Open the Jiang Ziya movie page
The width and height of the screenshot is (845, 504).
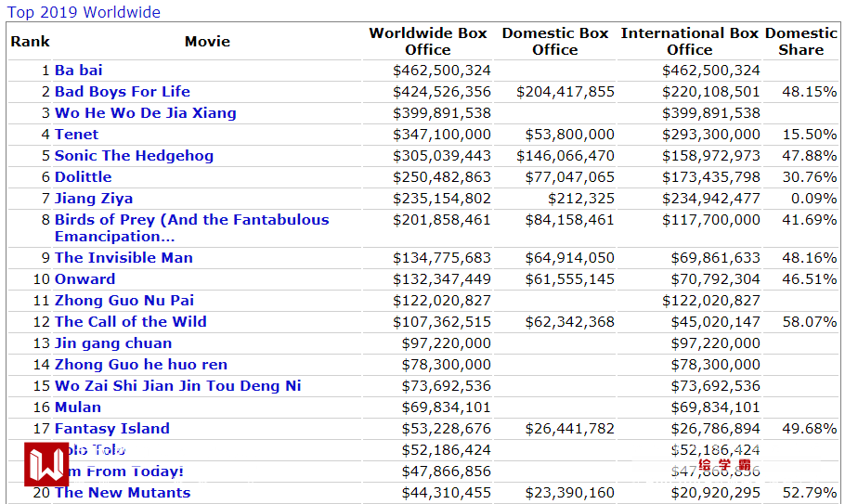pyautogui.click(x=93, y=199)
